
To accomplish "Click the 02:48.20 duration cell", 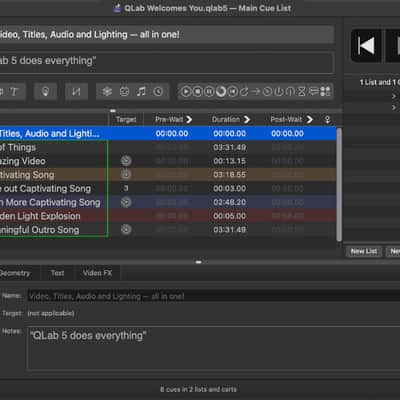I will (230, 202).
